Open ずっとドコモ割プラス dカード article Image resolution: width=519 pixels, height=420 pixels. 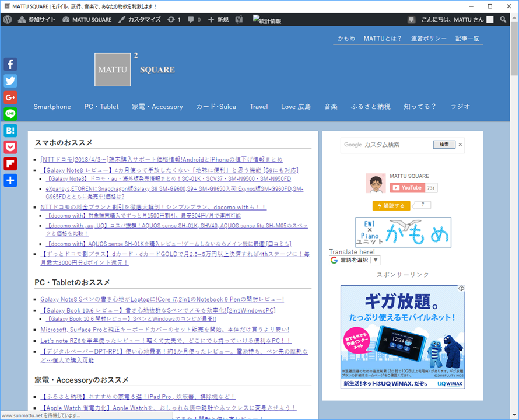(x=175, y=258)
